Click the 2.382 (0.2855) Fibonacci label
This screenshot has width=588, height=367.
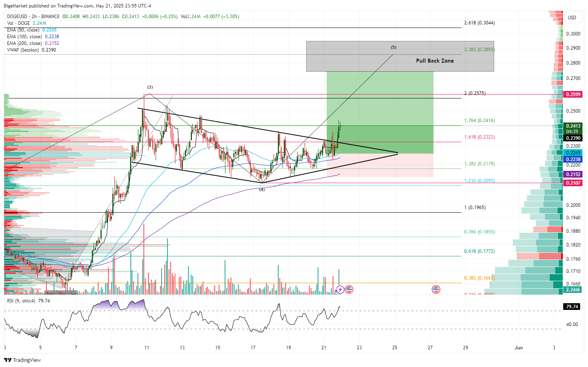coord(480,50)
